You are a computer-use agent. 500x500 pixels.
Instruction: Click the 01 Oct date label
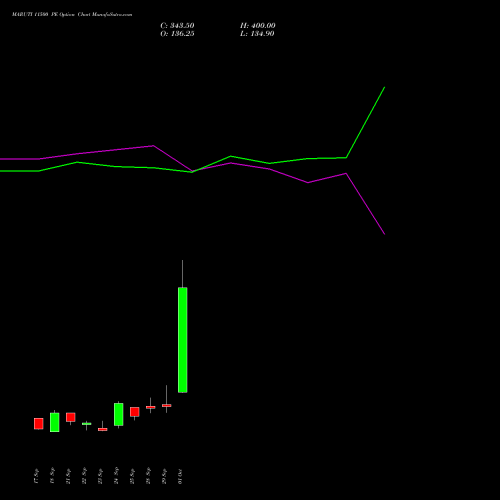180,476
